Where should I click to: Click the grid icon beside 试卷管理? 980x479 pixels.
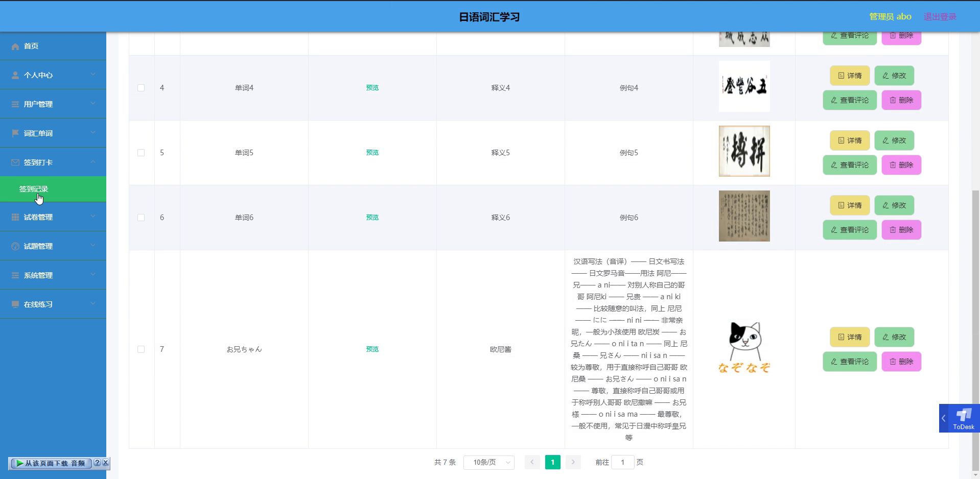click(15, 217)
